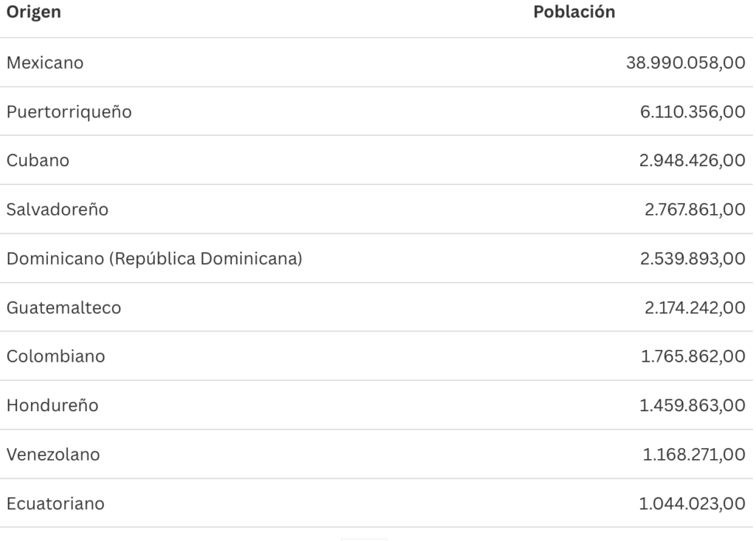Select the Colombiano origin cell
Viewport: 756px width, 541px height.
[55, 356]
